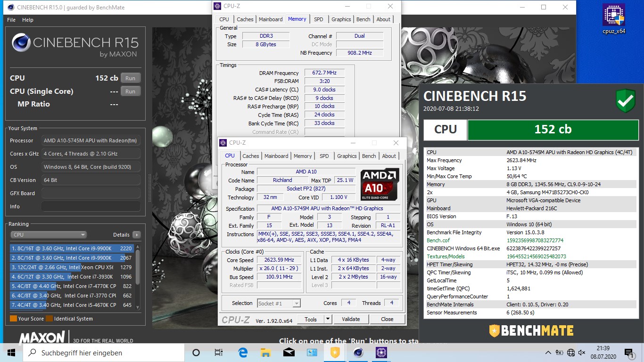Open the Windows Start menu
644x362 pixels.
click(11, 353)
